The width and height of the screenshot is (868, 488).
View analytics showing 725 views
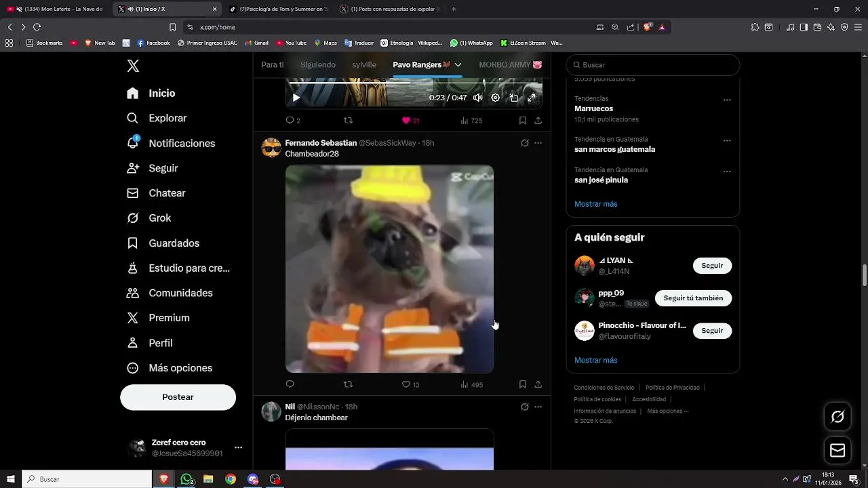pyautogui.click(x=471, y=121)
